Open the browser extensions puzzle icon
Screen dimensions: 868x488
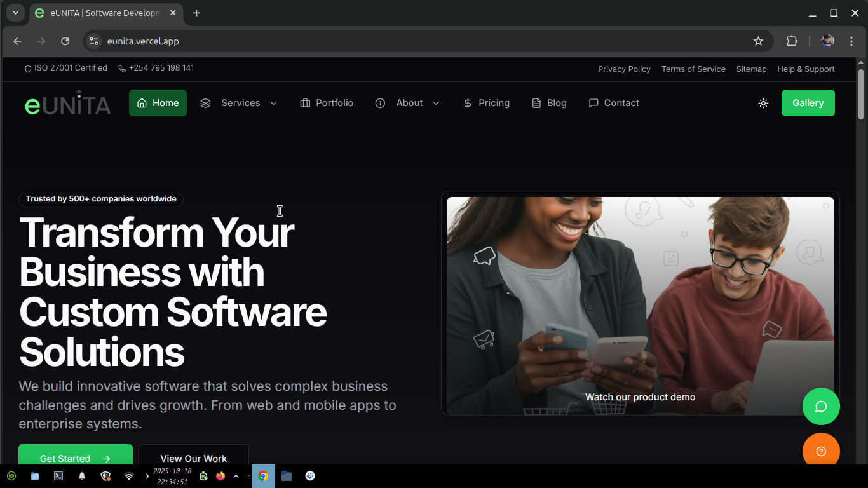pos(792,41)
